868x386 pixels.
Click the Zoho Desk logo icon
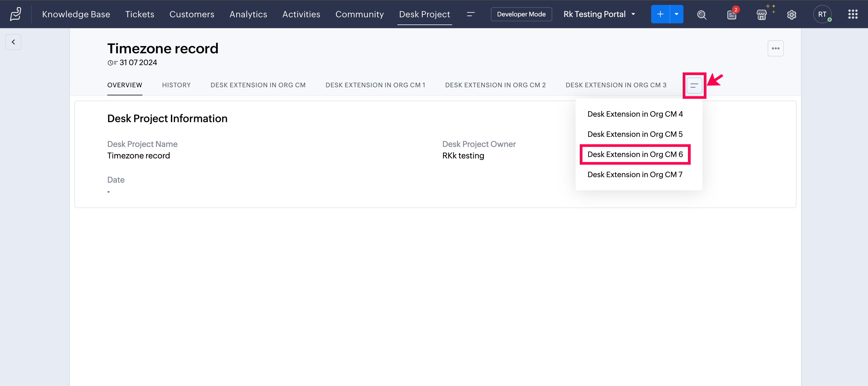[x=16, y=14]
